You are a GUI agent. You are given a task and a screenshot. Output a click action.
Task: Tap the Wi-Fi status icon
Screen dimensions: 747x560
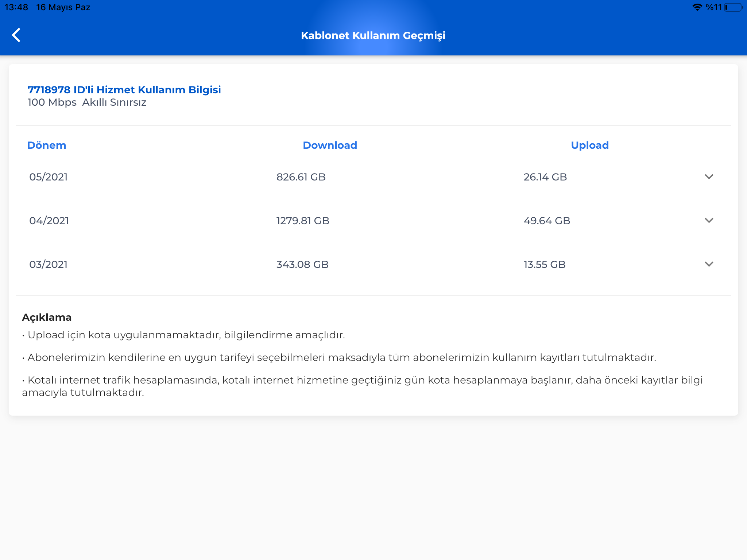point(697,7)
